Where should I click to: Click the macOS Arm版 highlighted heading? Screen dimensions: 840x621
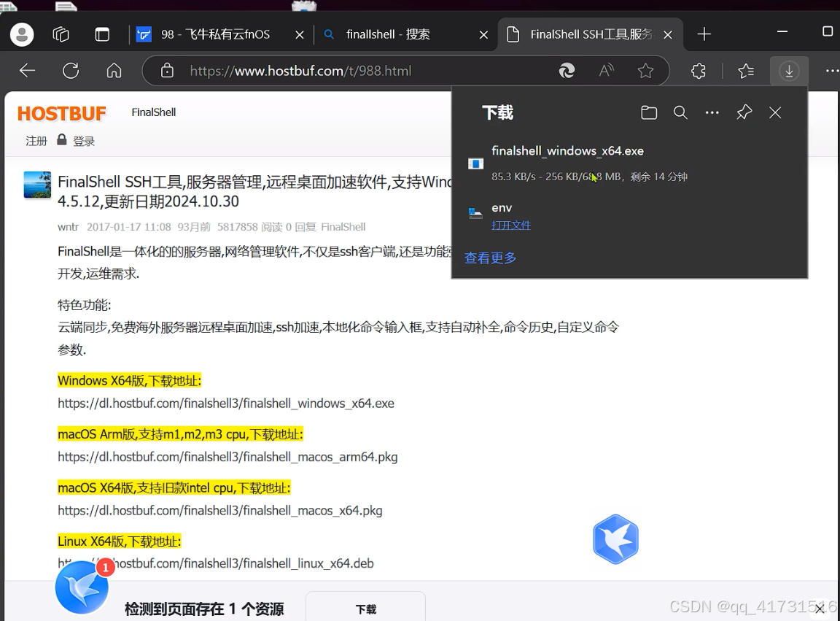(181, 434)
